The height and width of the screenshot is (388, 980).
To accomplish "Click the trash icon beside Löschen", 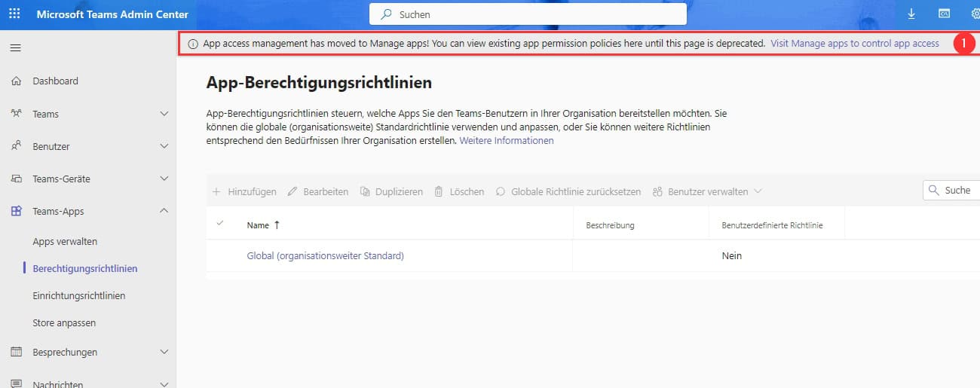I will click(x=439, y=191).
